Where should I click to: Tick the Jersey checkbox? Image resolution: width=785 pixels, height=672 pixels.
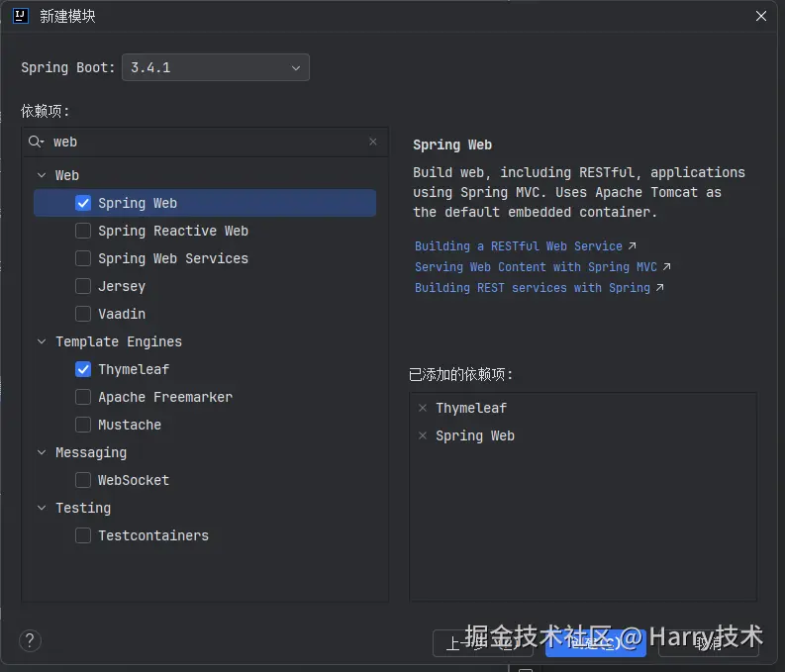click(x=83, y=286)
